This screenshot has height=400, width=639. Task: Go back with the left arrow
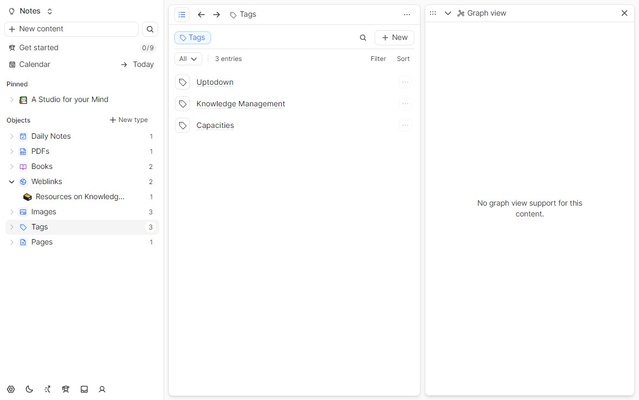pyautogui.click(x=201, y=15)
